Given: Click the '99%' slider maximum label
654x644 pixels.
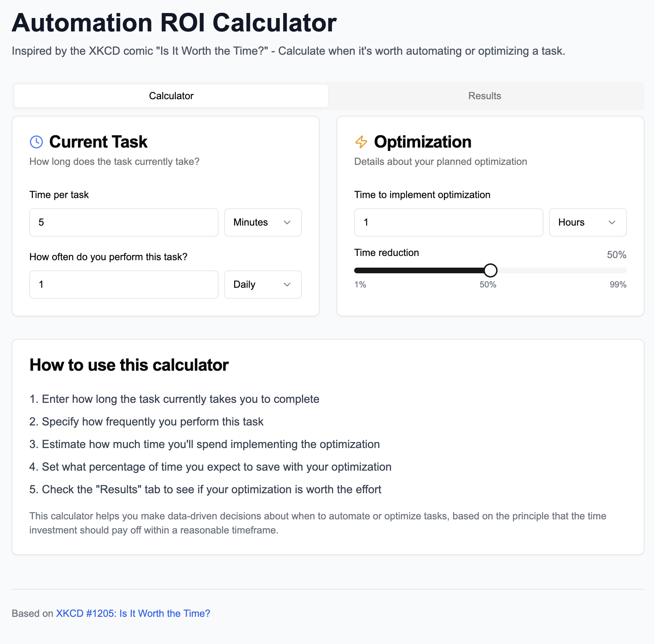Looking at the screenshot, I should [x=618, y=285].
